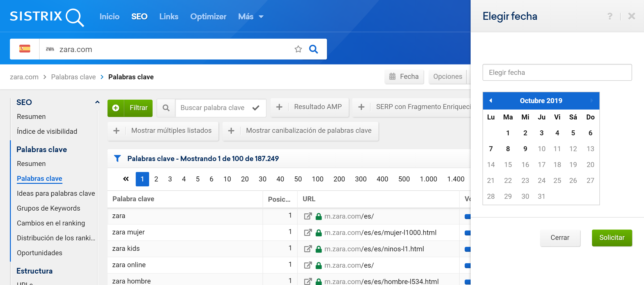Screen dimensions: 644x285
Task: Select October 1 in the calendar
Action: pyautogui.click(x=508, y=133)
